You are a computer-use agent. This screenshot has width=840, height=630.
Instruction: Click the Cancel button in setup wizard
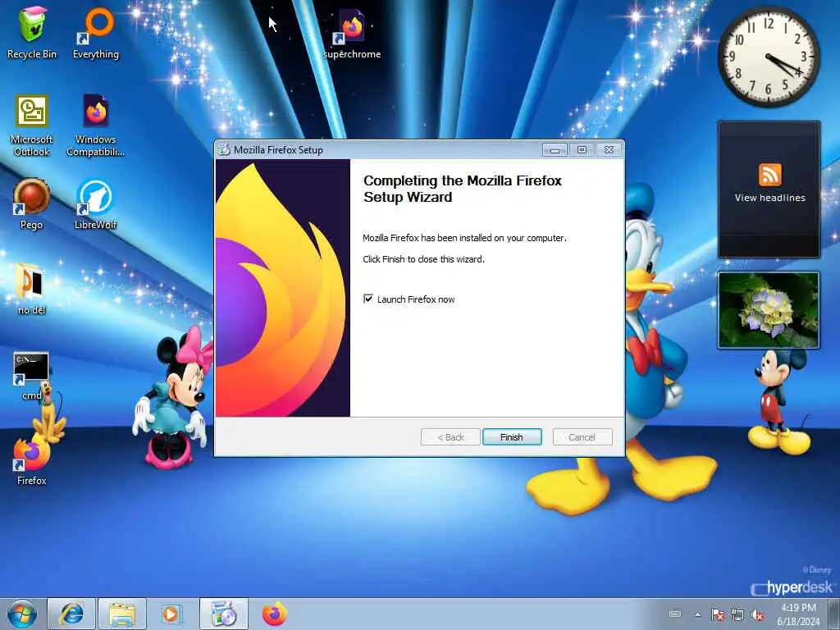582,437
